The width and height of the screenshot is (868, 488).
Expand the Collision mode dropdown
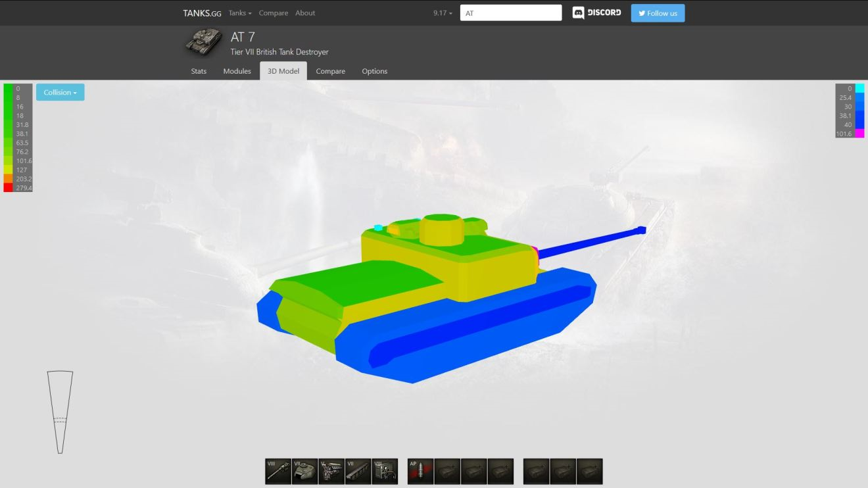(60, 93)
